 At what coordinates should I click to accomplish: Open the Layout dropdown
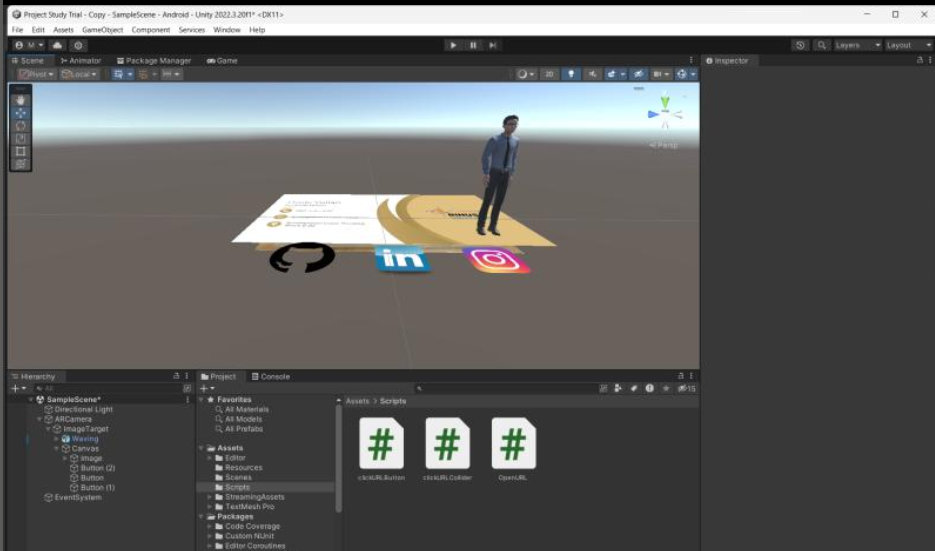(x=908, y=45)
